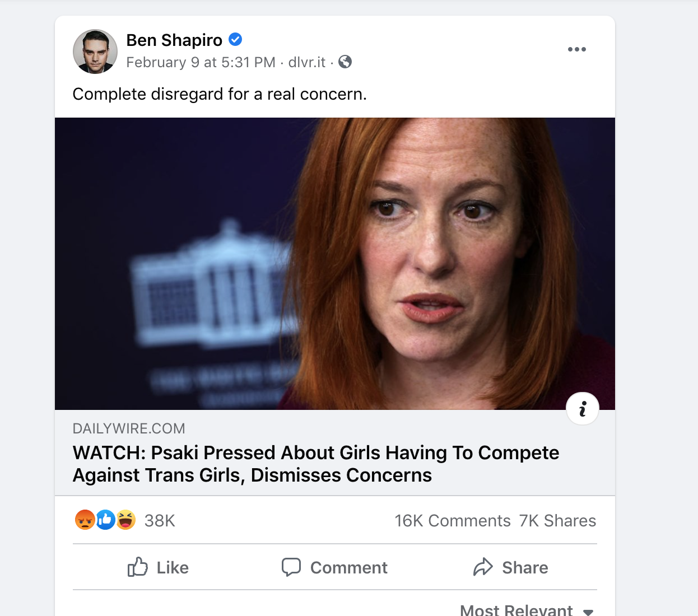Click the blue verified badge

coord(235,40)
